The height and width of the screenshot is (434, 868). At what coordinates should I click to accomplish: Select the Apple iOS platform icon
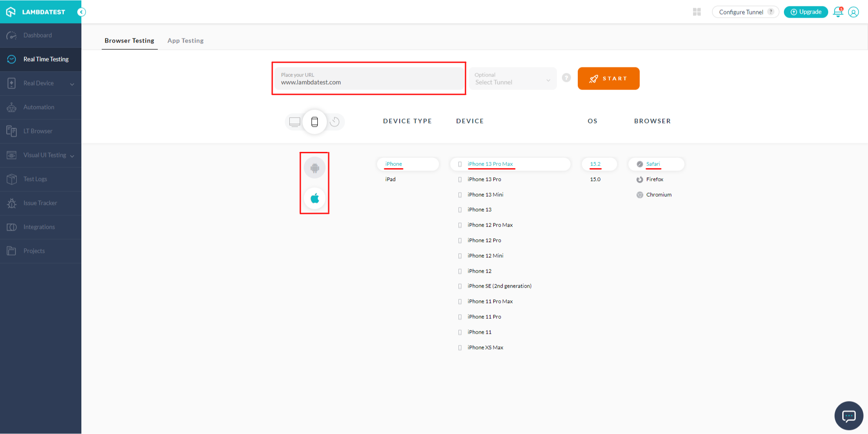[x=315, y=198]
